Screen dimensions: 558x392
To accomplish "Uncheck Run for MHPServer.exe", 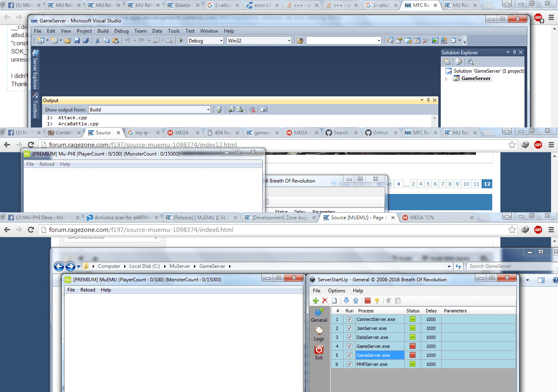I will click(349, 364).
